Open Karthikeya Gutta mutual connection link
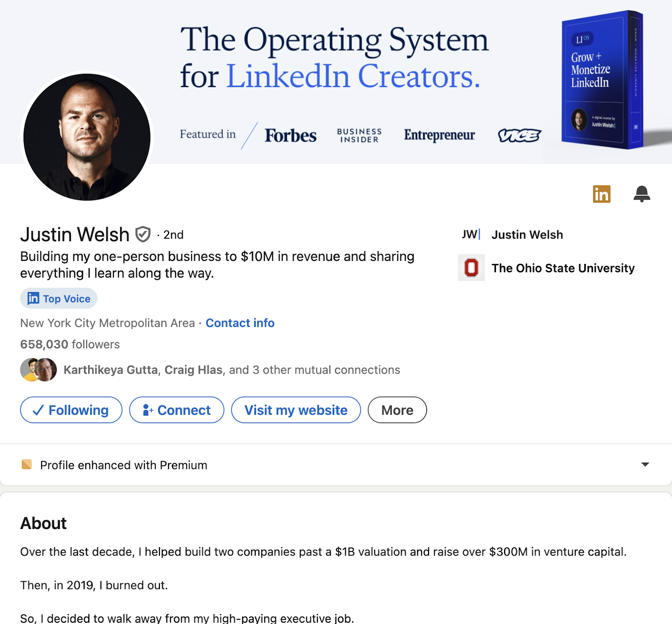This screenshot has width=672, height=624. point(111,370)
